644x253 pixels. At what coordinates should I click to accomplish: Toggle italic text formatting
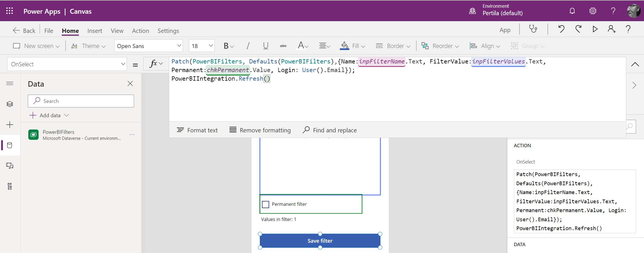click(x=248, y=46)
